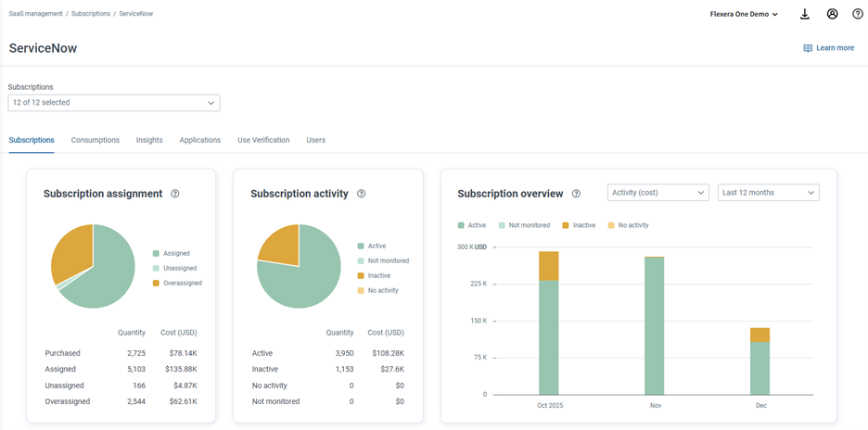This screenshot has width=868, height=430.
Task: Toggle Active series in overview chart legend
Action: pyautogui.click(x=472, y=225)
